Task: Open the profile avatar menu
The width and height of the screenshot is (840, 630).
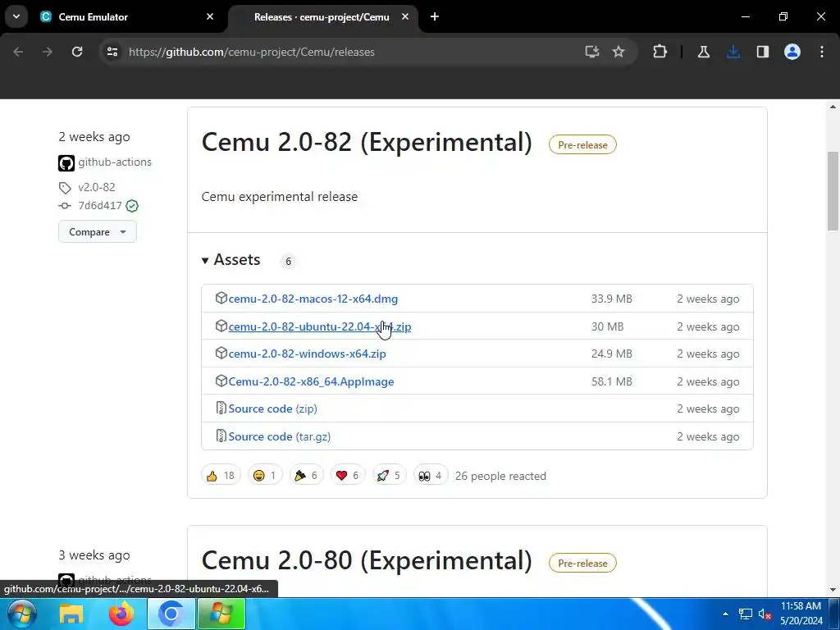Action: pyautogui.click(x=792, y=52)
